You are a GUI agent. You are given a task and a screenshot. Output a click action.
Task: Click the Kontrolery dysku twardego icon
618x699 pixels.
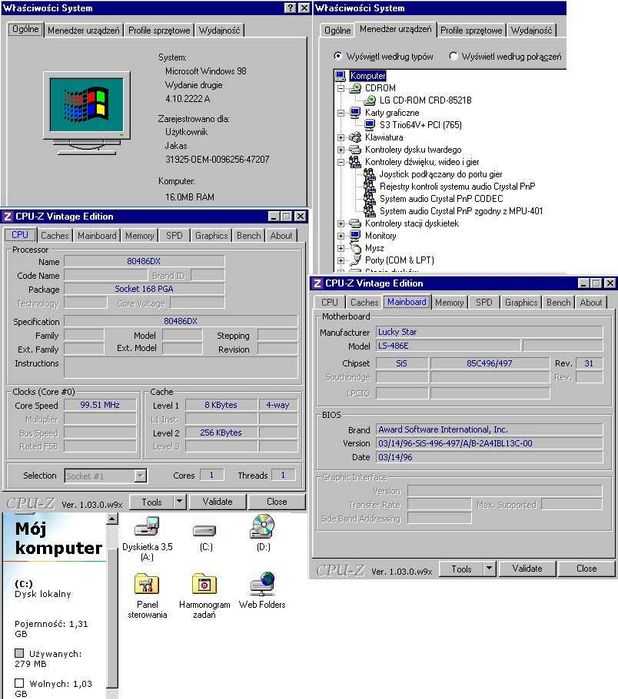coord(355,149)
